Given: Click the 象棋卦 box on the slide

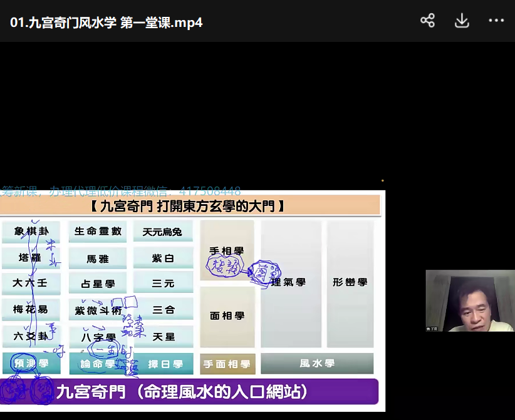Looking at the screenshot, I should [31, 232].
